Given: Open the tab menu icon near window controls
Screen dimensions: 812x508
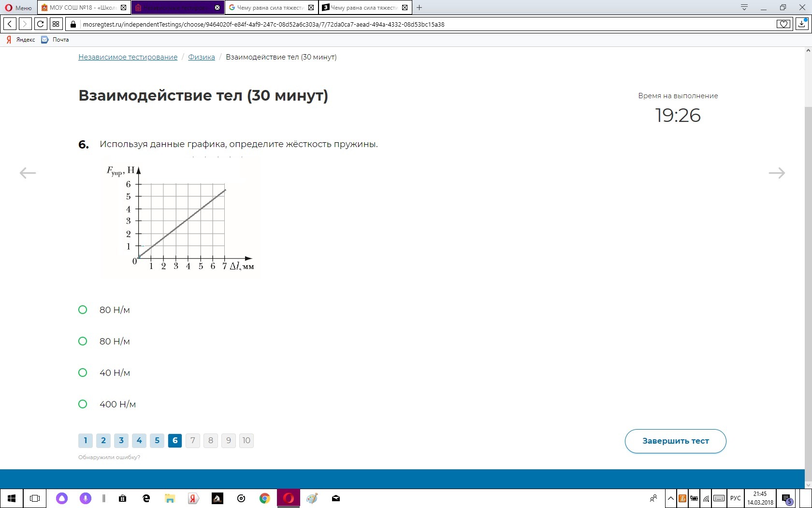Looking at the screenshot, I should [x=744, y=7].
